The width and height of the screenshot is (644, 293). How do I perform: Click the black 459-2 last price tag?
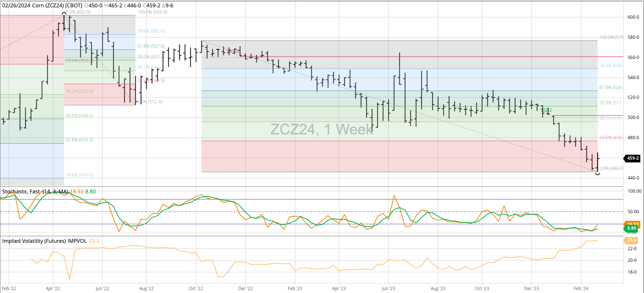point(632,158)
